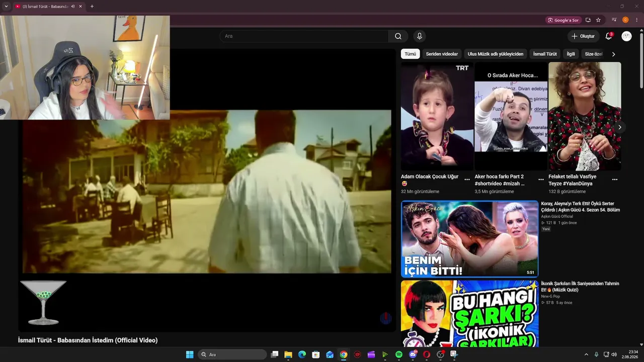Open more options for Felaket tellalı short

pos(614,179)
